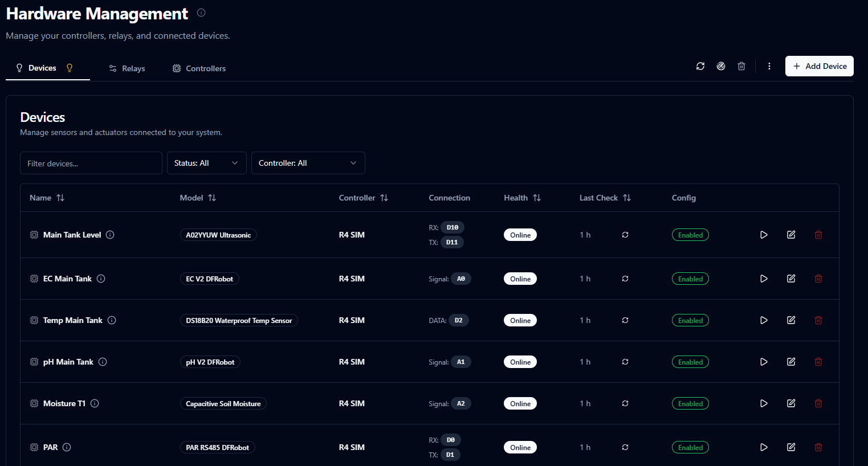Screen dimensions: 868x466
Task: Click the PAR RS485 DFRobot model badge
Action: coord(217,447)
